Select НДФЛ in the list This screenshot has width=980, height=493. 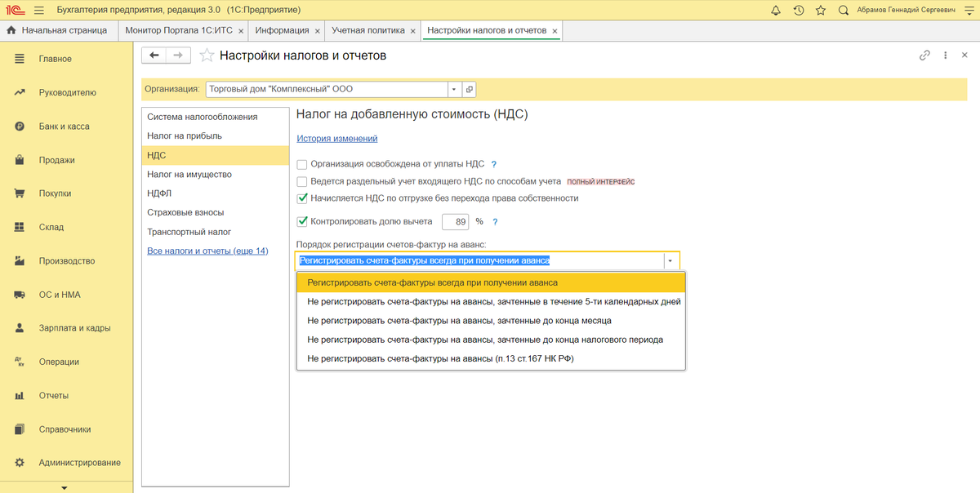tap(216, 193)
